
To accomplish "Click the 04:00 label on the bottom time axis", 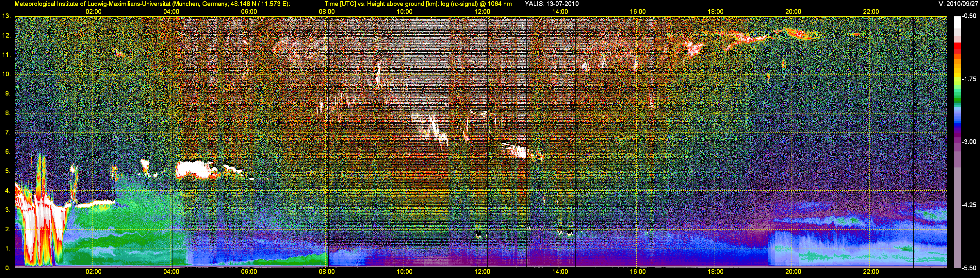I will pos(171,271).
